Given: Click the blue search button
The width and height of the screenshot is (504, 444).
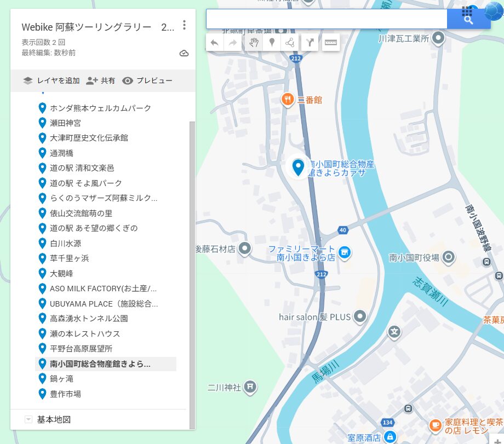Looking at the screenshot, I should coord(468,19).
